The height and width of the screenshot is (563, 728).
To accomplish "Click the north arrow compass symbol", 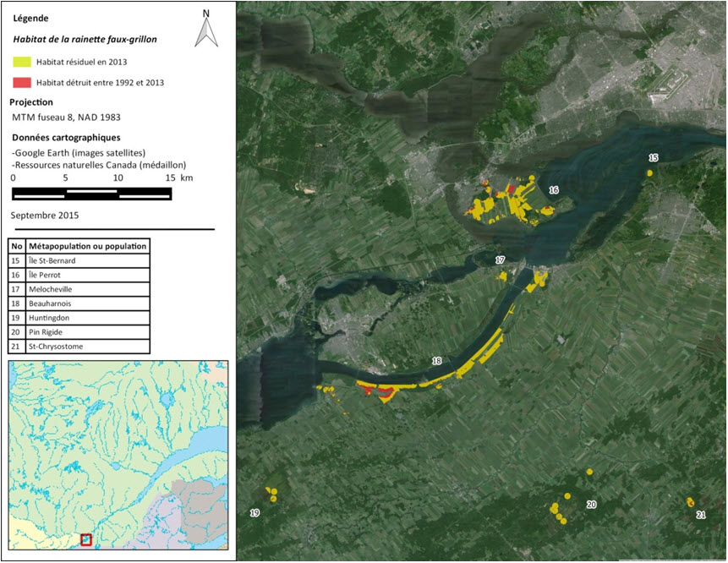I will click(x=205, y=28).
